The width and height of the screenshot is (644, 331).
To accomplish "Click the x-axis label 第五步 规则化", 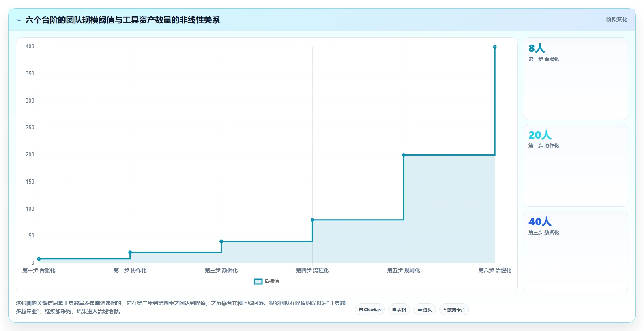I will coord(404,270).
